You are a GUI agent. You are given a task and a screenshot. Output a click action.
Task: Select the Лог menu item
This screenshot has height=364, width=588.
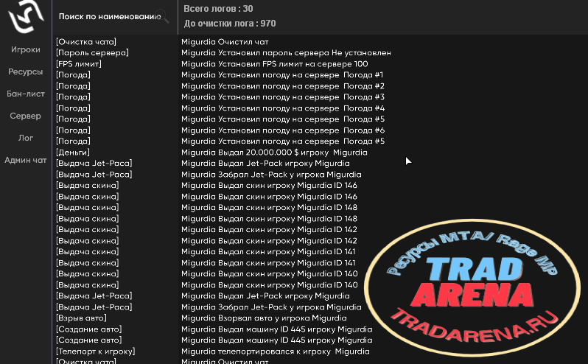click(x=26, y=138)
